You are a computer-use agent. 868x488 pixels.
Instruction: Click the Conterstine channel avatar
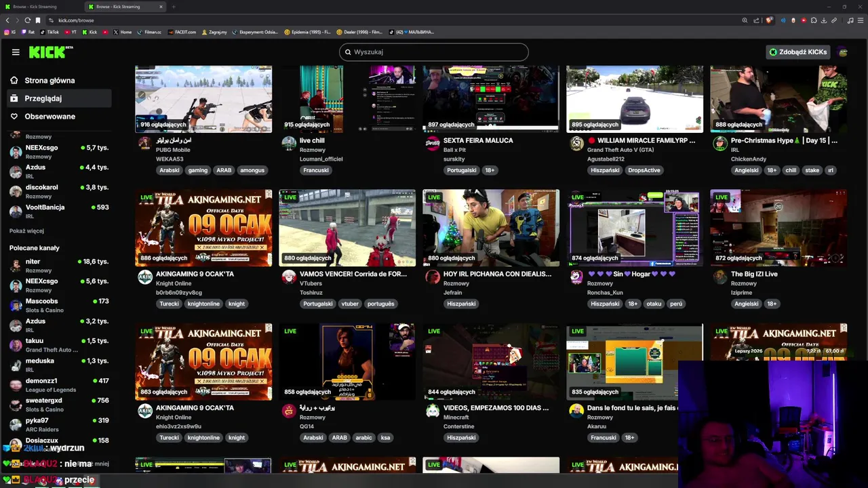(433, 411)
